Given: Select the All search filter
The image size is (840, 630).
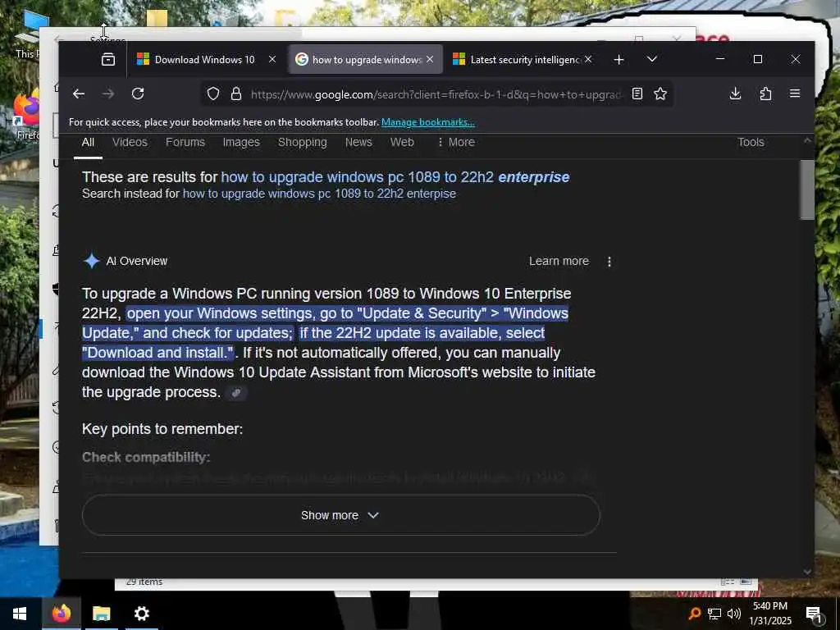Looking at the screenshot, I should (x=88, y=142).
